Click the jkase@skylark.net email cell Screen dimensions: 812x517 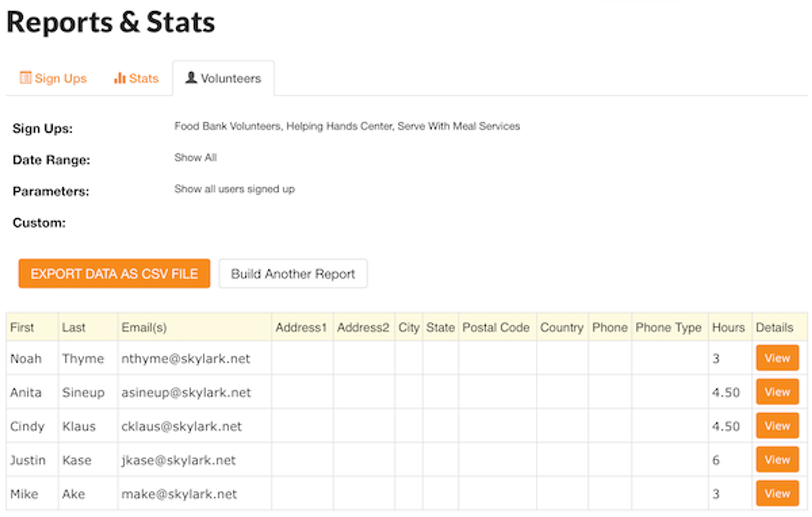[178, 460]
